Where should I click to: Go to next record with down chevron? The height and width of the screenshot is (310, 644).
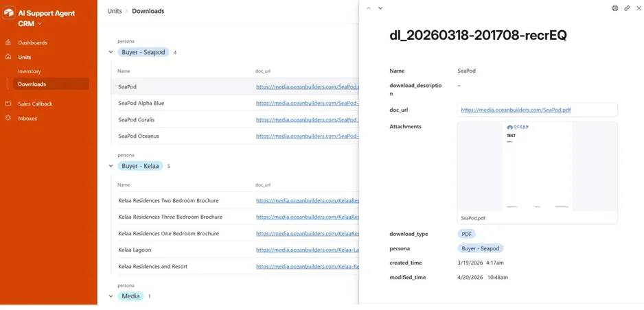pos(380,8)
